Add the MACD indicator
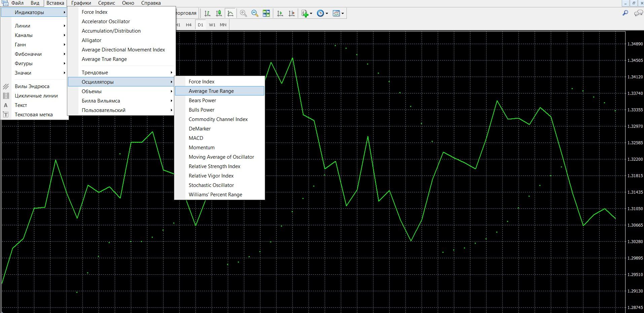Image resolution: width=644 pixels, height=313 pixels. [x=220, y=138]
